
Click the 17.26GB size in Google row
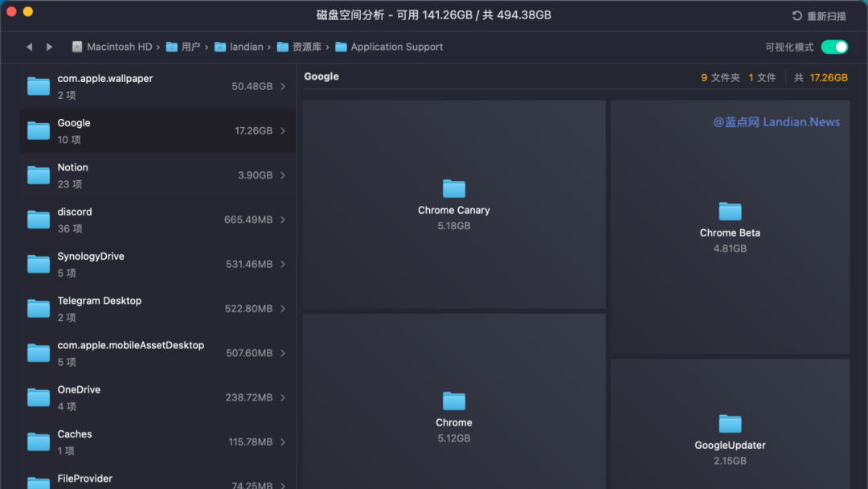pos(253,131)
